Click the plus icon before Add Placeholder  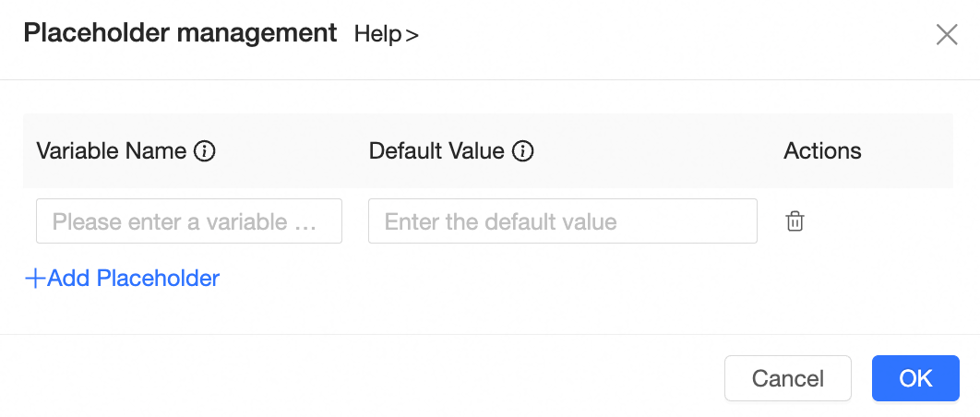(34, 279)
